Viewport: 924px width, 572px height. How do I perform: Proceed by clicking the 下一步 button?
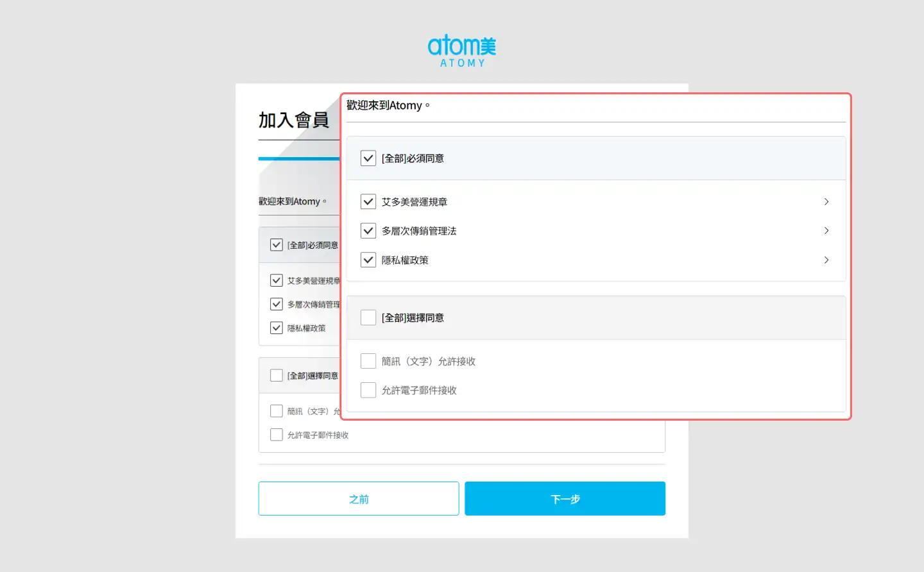coord(565,499)
